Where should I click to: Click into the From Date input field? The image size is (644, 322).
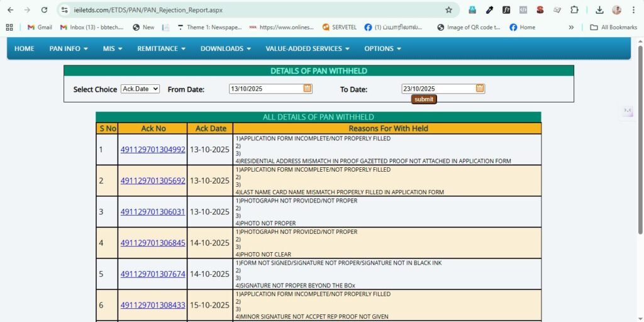[265, 89]
